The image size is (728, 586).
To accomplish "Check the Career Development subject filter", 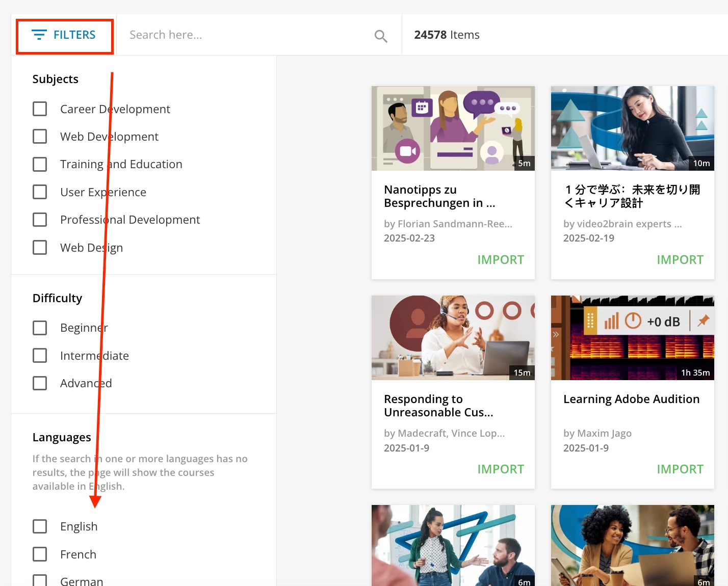I will pos(40,109).
